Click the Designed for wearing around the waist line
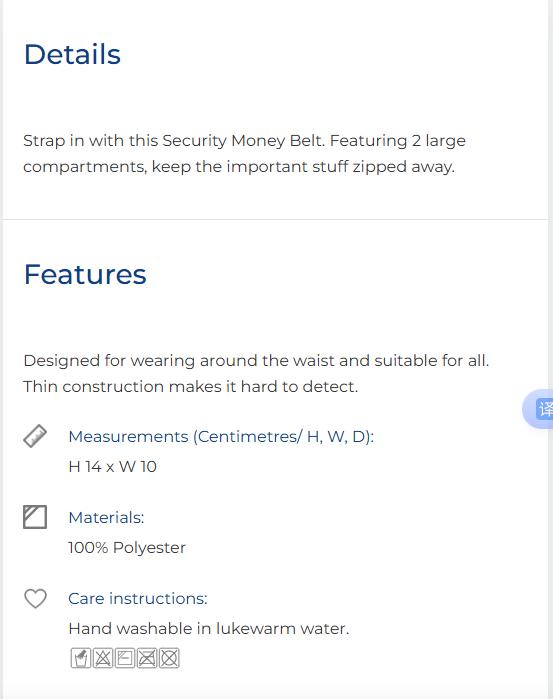 (256, 360)
